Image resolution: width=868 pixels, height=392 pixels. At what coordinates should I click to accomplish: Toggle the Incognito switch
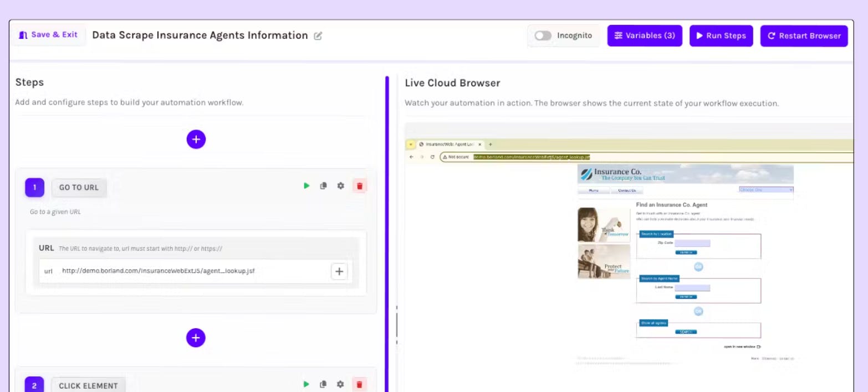pyautogui.click(x=543, y=35)
